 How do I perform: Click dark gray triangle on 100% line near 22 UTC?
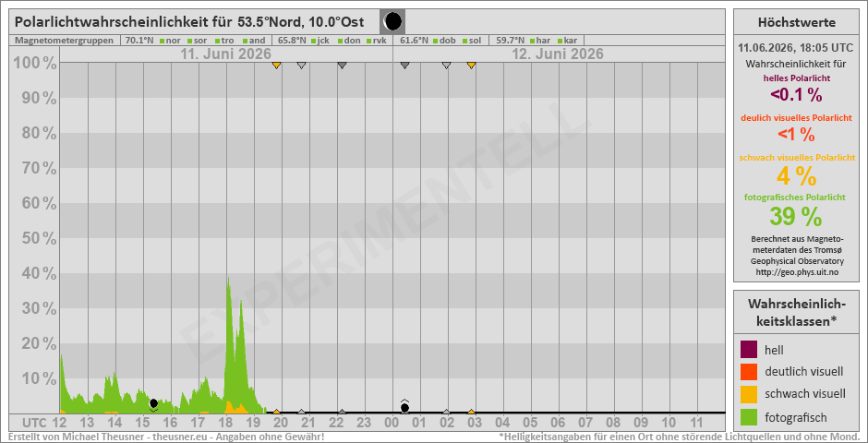coord(342,66)
